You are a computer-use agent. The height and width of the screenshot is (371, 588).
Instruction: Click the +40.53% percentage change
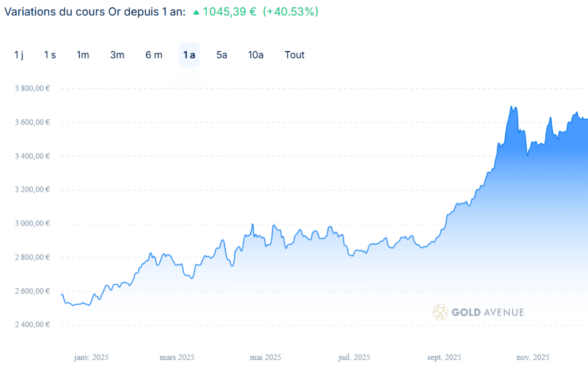[x=290, y=11]
